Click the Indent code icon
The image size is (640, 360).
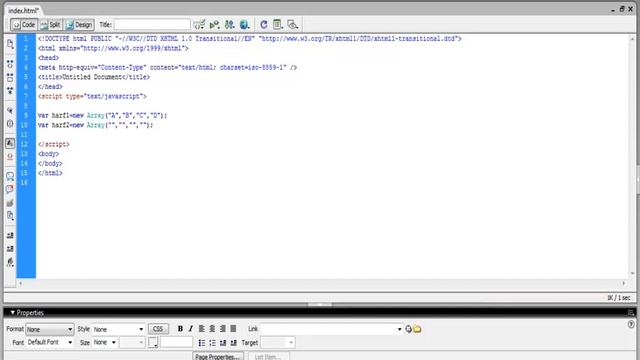tap(10, 236)
